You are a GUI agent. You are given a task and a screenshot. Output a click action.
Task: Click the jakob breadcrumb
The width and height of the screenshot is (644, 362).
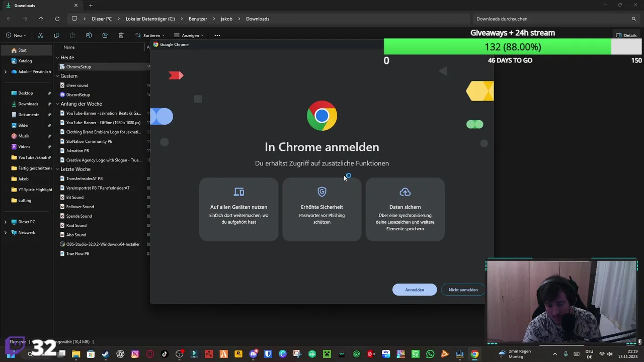click(x=226, y=19)
